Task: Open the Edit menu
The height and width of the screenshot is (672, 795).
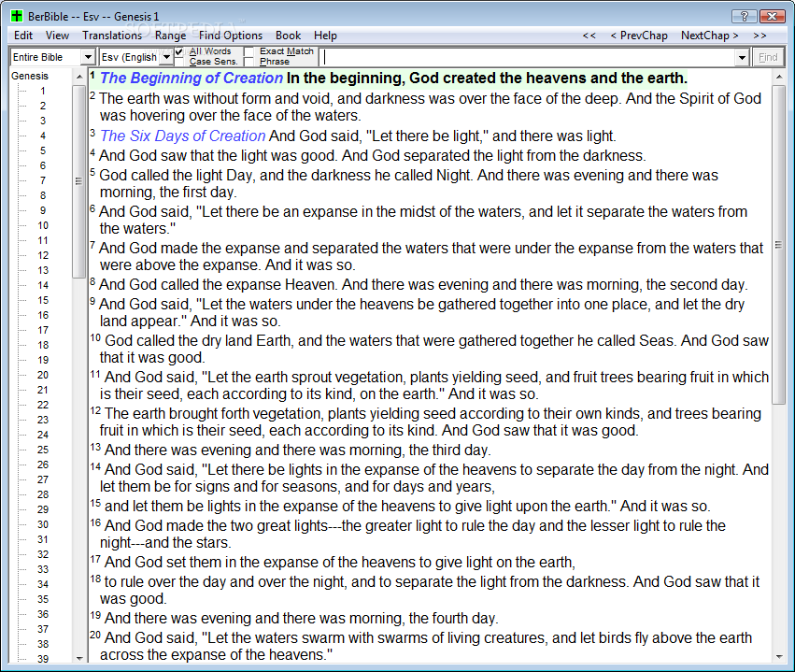Action: (23, 36)
